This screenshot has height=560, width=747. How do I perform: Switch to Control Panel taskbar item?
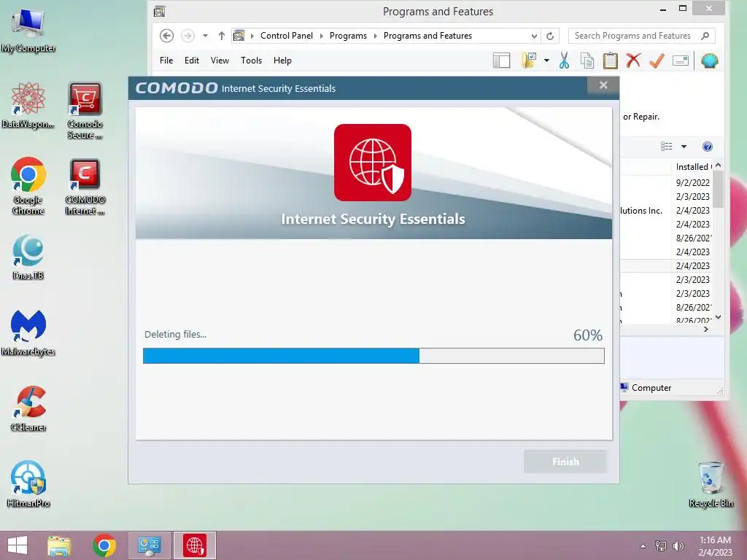coord(149,545)
